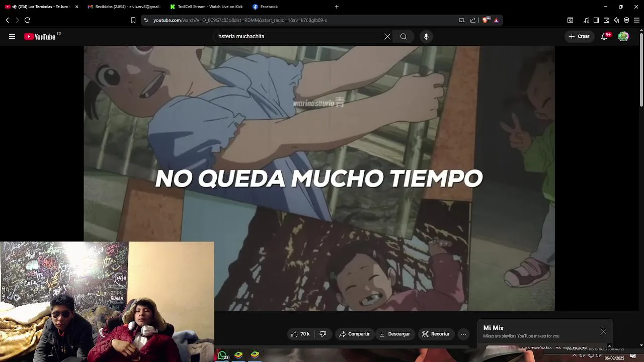Open Brave Shields lion icon
Viewport: 644px width, 362px height.
[486, 20]
